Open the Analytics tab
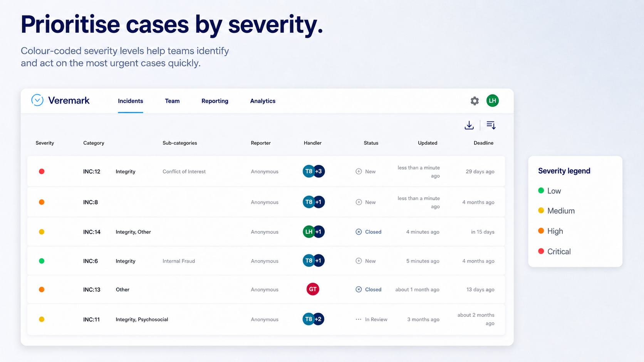The image size is (644, 362). coord(263,101)
